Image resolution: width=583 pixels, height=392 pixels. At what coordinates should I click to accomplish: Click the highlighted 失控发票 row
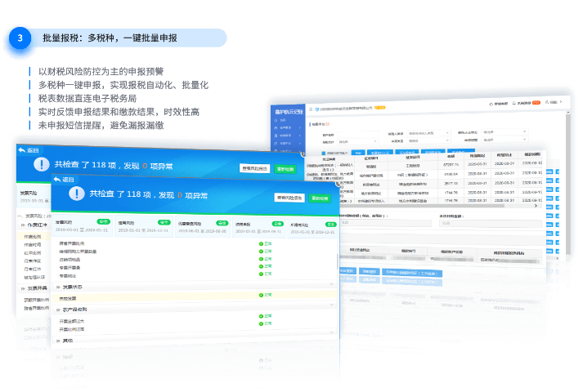[x=195, y=296]
